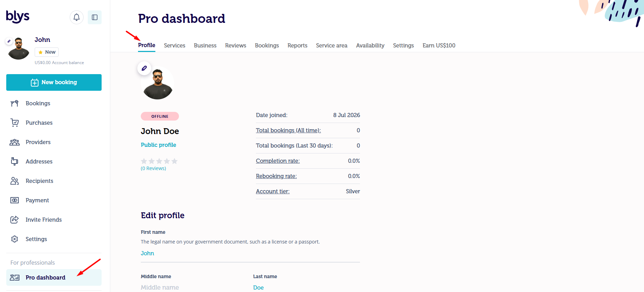Screen dimensions: 644x292
Task: Click the Rebooking rate link
Action: click(x=276, y=176)
